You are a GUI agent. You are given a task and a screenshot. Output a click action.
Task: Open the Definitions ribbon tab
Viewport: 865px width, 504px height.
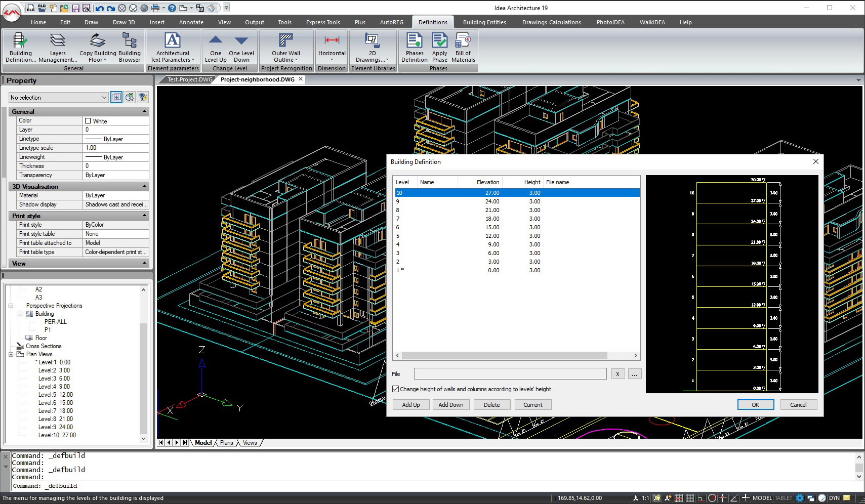pos(433,22)
